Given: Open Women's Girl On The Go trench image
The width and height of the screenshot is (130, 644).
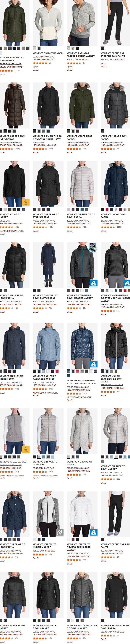Looking at the screenshot, I should (x=48, y=105).
